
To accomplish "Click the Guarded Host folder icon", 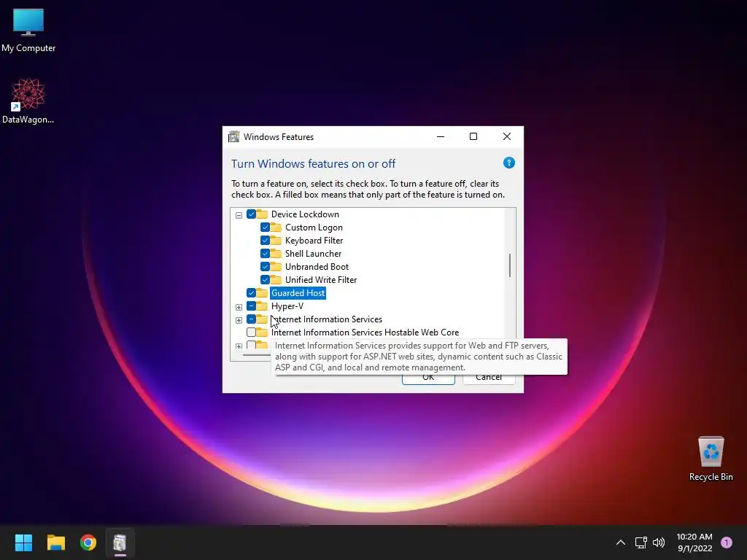I will coord(262,293).
